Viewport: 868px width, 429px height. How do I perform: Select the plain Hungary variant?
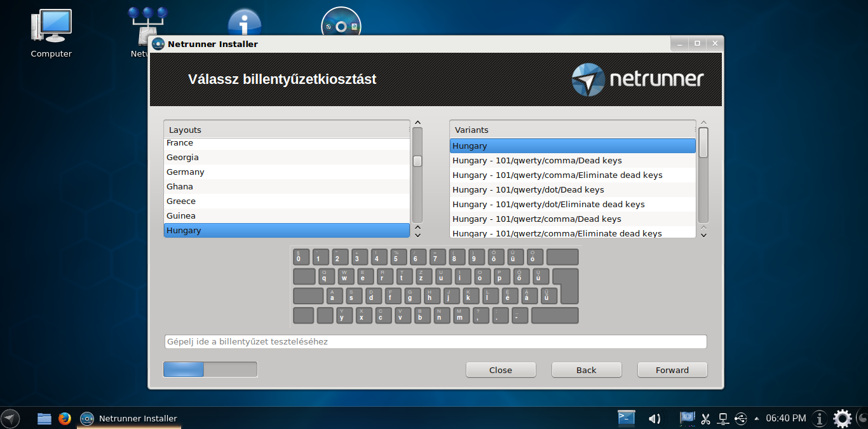pyautogui.click(x=573, y=146)
